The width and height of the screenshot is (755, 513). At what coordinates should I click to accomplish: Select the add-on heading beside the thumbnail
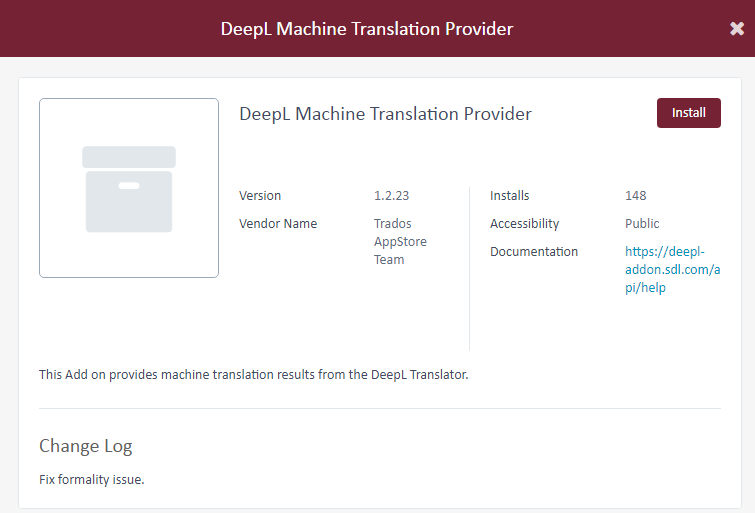(x=385, y=114)
